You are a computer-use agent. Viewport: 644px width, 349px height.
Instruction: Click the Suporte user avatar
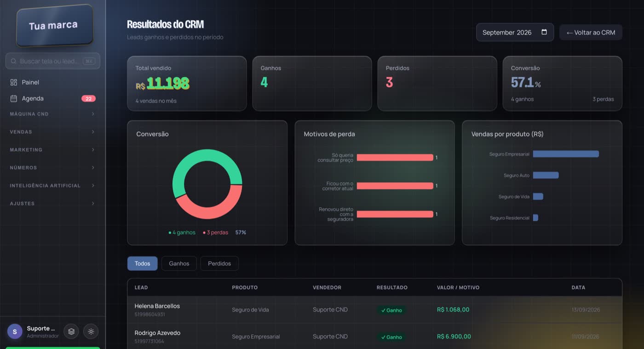click(15, 332)
